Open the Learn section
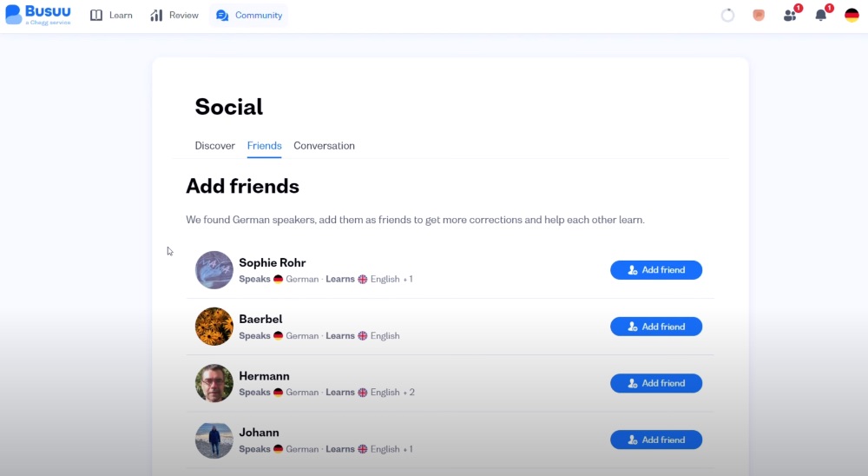 pyautogui.click(x=111, y=15)
